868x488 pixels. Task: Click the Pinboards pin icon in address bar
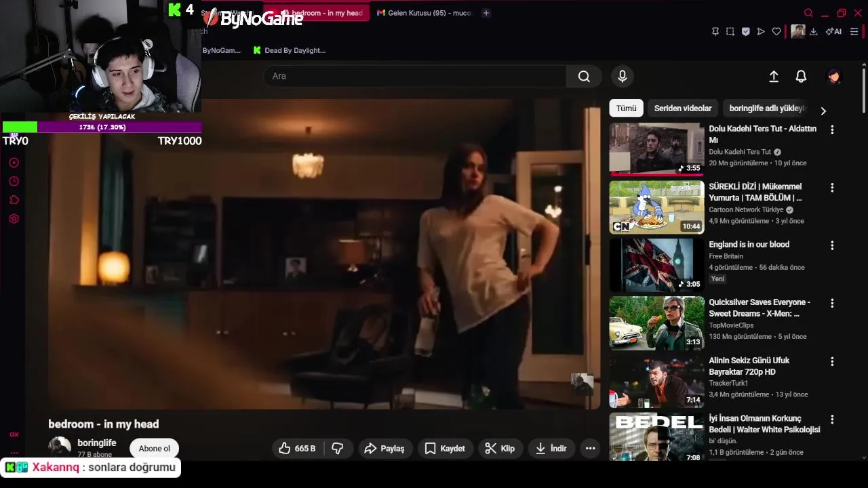[x=715, y=31]
